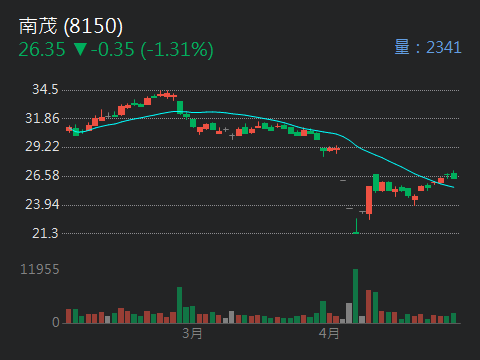
Task: Click the 29.22 price axis label
Action: (42, 146)
